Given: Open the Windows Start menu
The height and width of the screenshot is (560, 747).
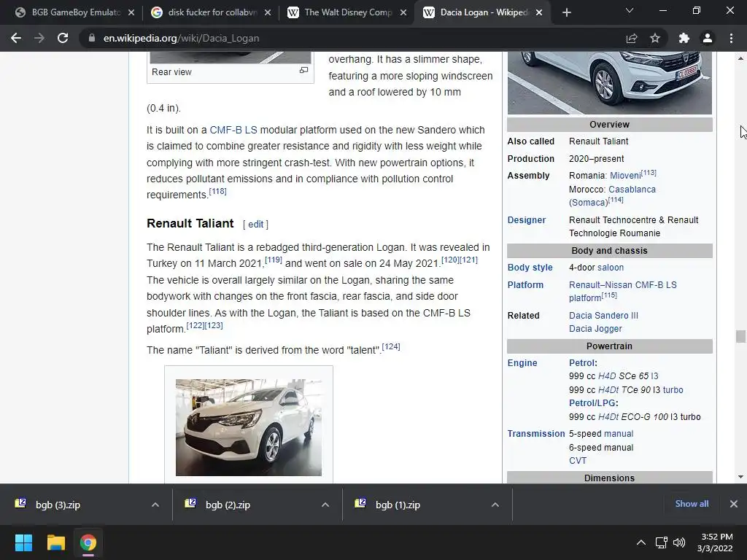Looking at the screenshot, I should [x=24, y=542].
